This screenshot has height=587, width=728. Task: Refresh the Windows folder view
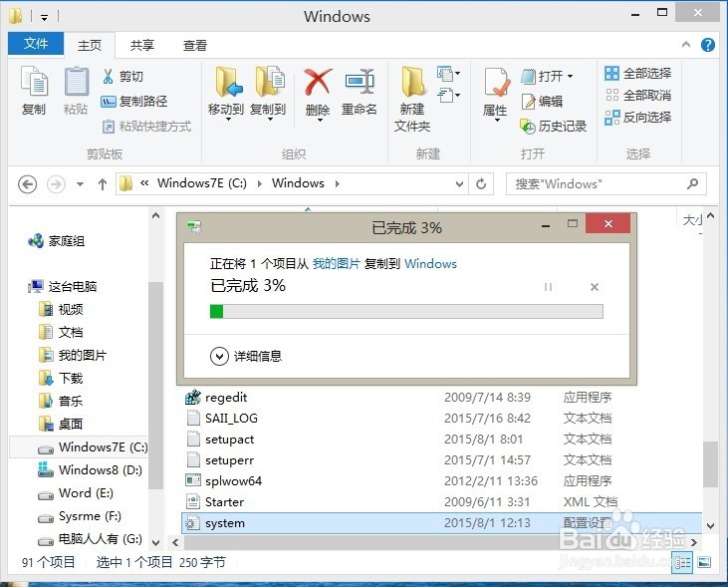click(481, 184)
